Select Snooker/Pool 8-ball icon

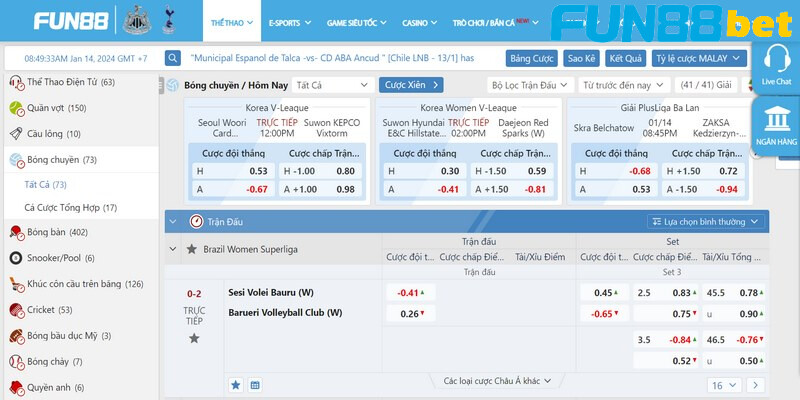(x=16, y=258)
